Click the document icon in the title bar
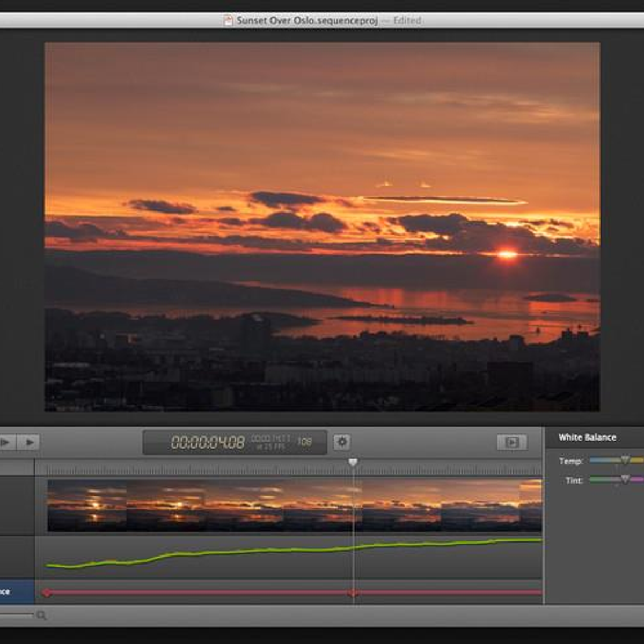The image size is (644, 644). pyautogui.click(x=229, y=20)
